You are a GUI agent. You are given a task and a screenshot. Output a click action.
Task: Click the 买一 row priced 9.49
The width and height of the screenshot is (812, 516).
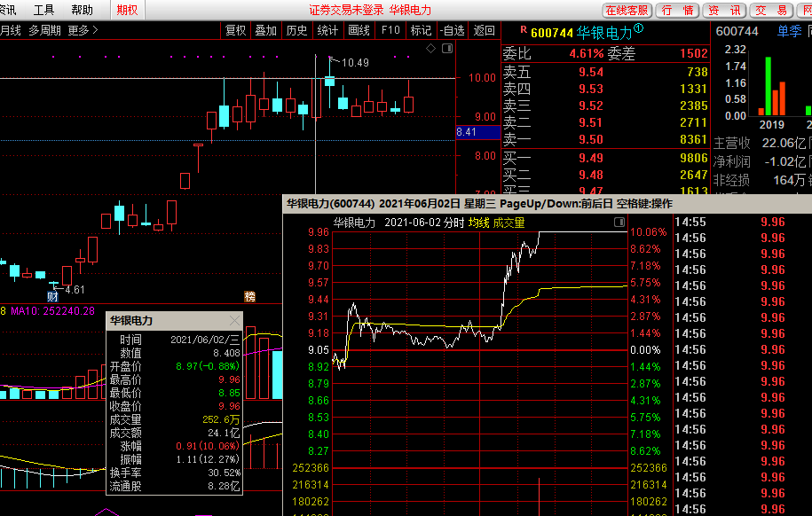click(x=605, y=158)
